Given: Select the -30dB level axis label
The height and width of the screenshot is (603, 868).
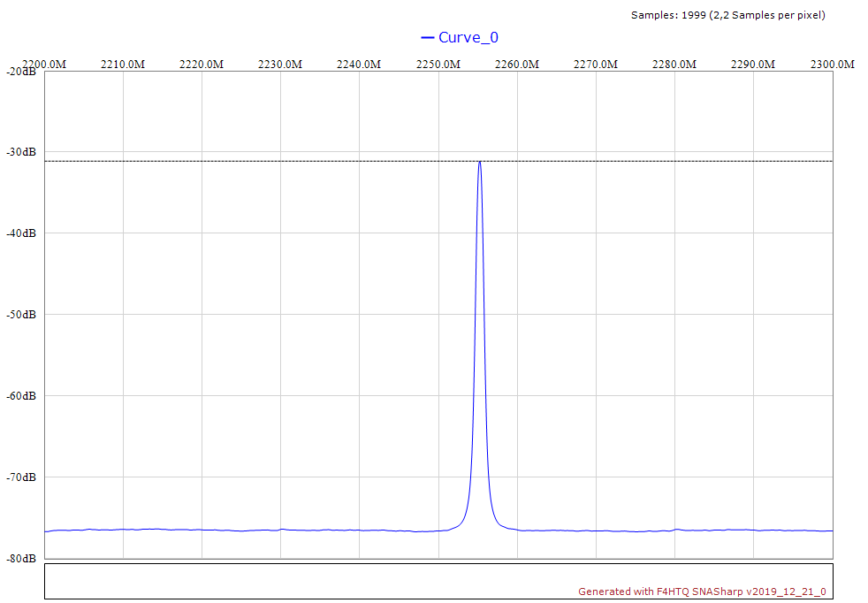Looking at the screenshot, I should [x=21, y=152].
